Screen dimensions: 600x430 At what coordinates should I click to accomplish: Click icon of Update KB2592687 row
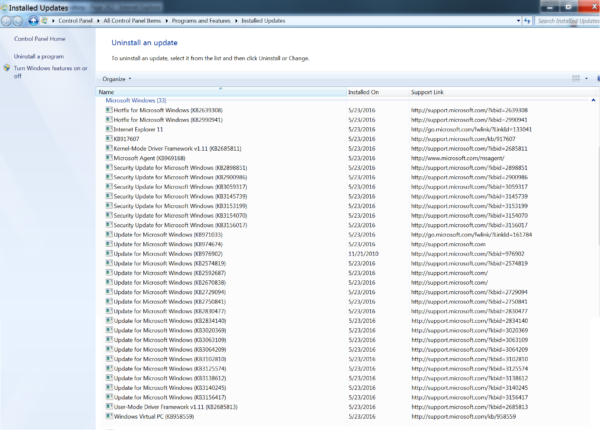click(x=109, y=272)
